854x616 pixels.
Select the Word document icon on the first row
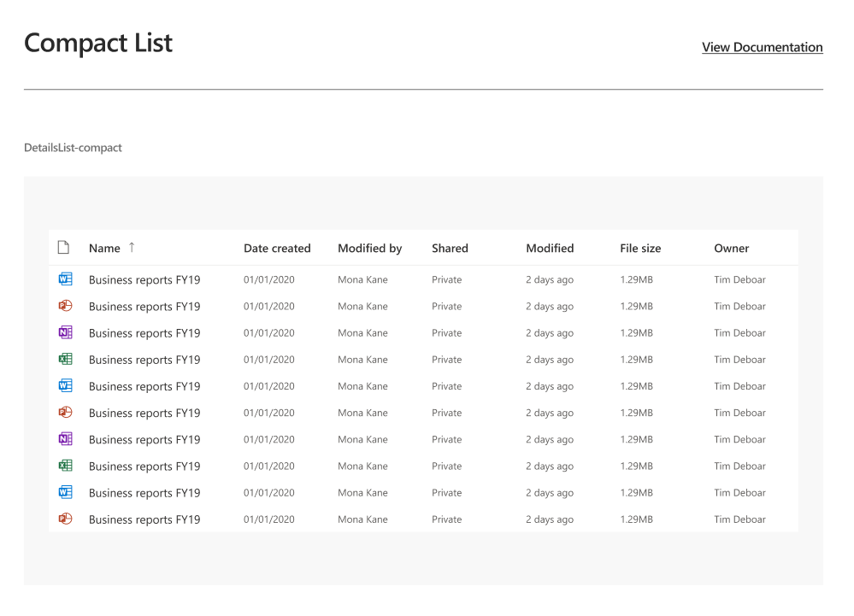point(65,279)
